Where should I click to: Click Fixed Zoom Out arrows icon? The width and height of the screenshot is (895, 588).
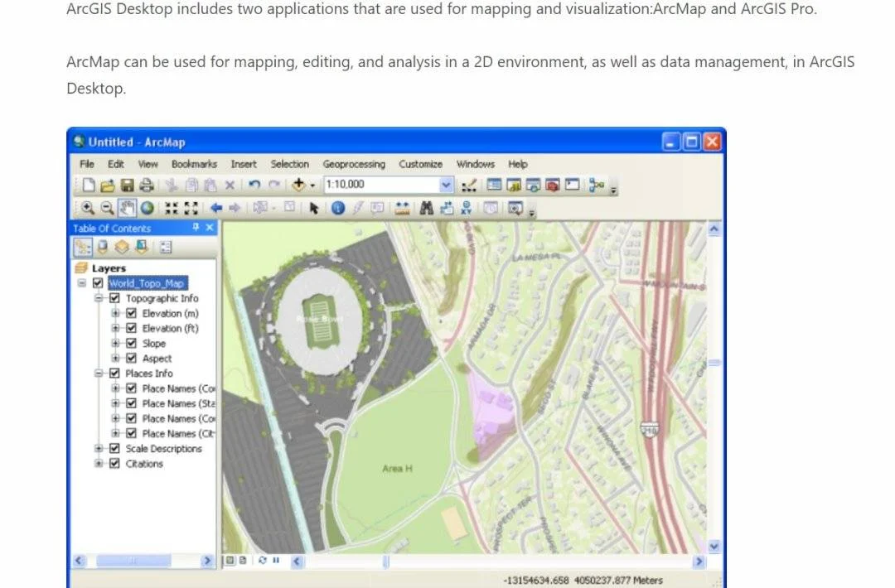[191, 208]
